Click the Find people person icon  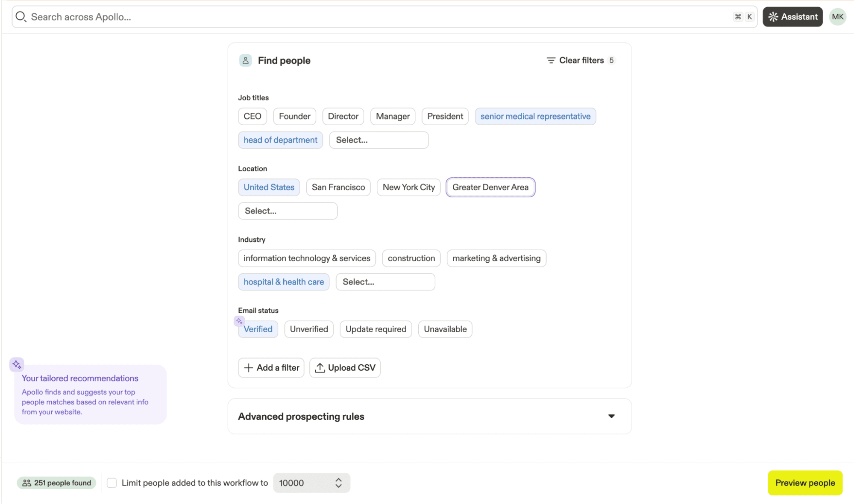click(x=245, y=61)
